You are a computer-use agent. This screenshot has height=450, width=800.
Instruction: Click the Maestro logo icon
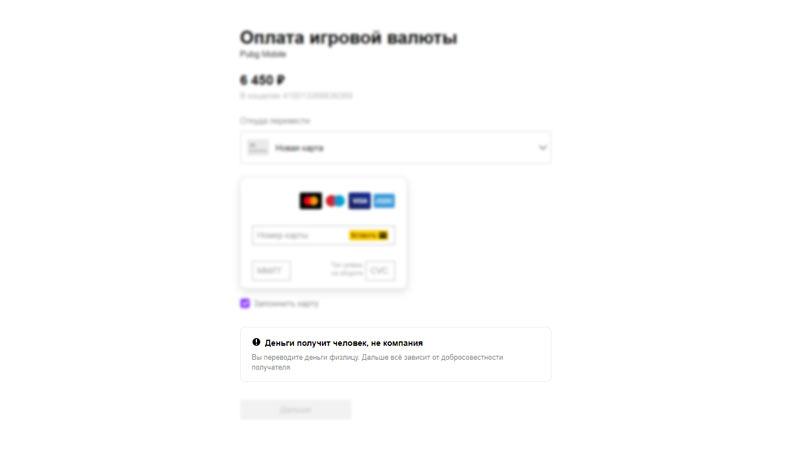tap(335, 201)
